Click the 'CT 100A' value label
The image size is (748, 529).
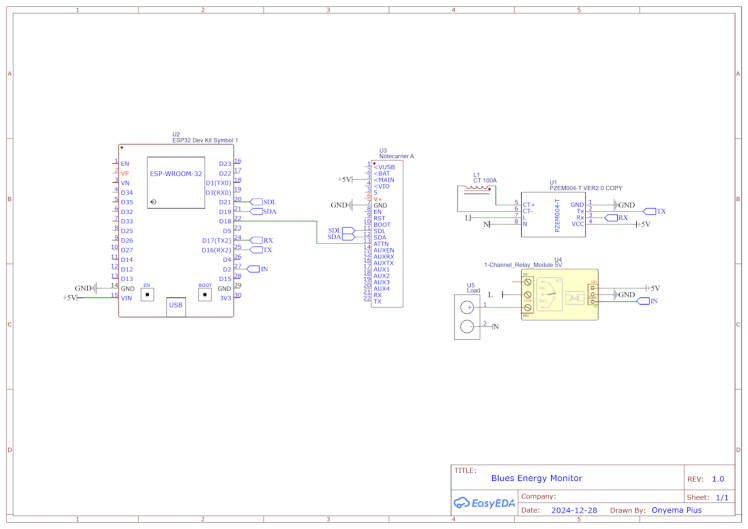tap(485, 181)
